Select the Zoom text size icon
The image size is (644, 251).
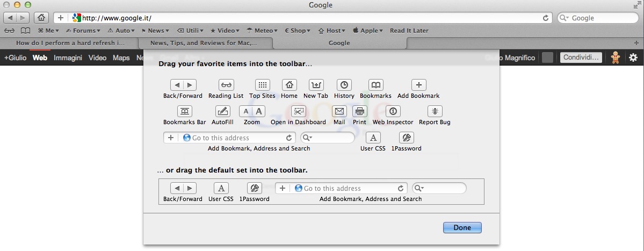(252, 111)
